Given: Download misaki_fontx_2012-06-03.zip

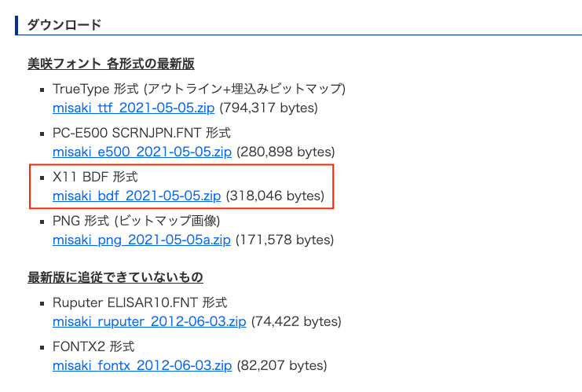Looking at the screenshot, I should pyautogui.click(x=142, y=365).
